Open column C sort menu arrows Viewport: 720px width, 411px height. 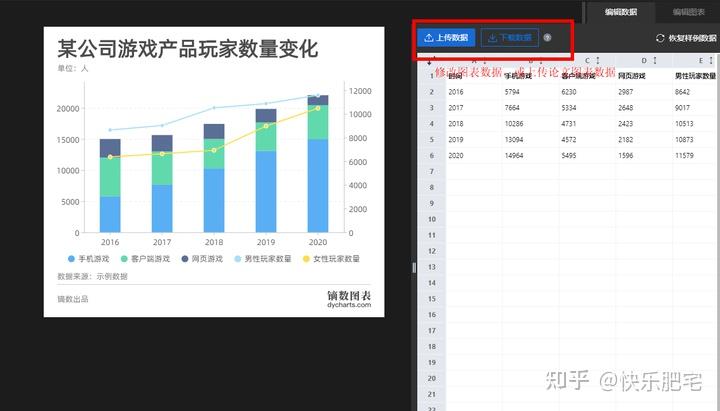(x=598, y=60)
